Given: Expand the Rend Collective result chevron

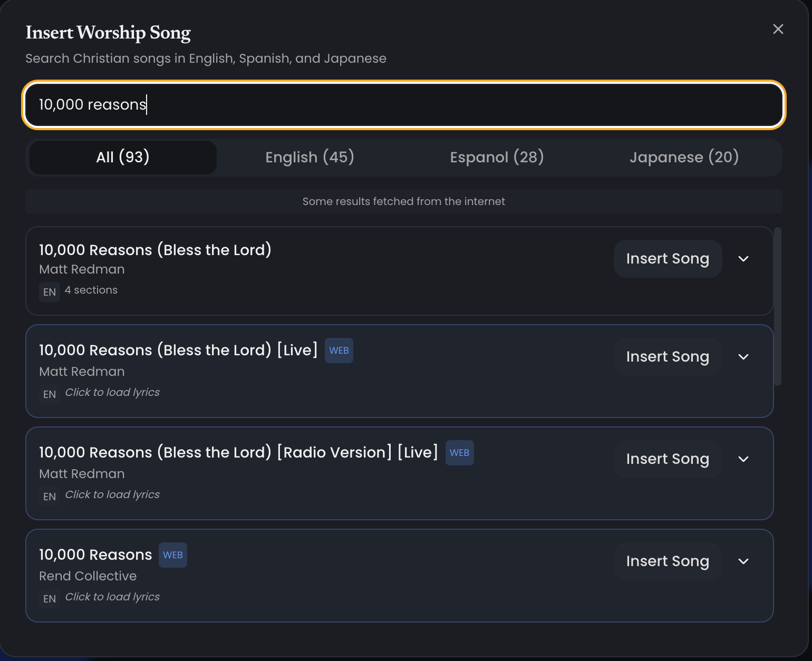Looking at the screenshot, I should [743, 561].
